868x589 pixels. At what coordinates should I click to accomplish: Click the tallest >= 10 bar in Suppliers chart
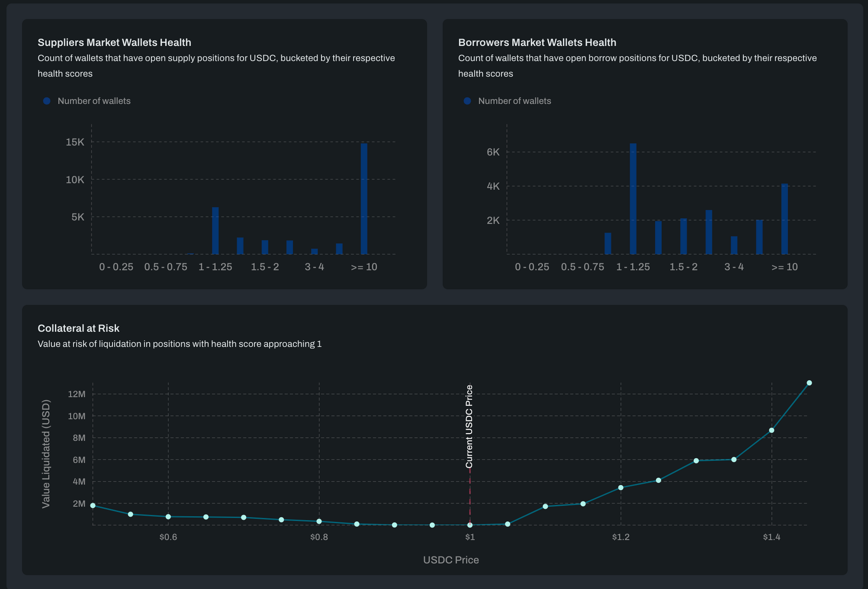click(364, 199)
